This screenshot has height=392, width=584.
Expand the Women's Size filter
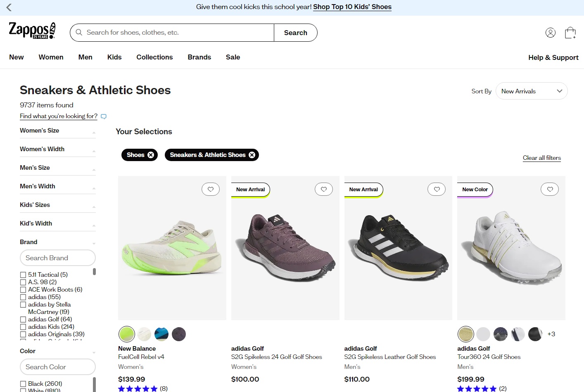click(x=58, y=131)
